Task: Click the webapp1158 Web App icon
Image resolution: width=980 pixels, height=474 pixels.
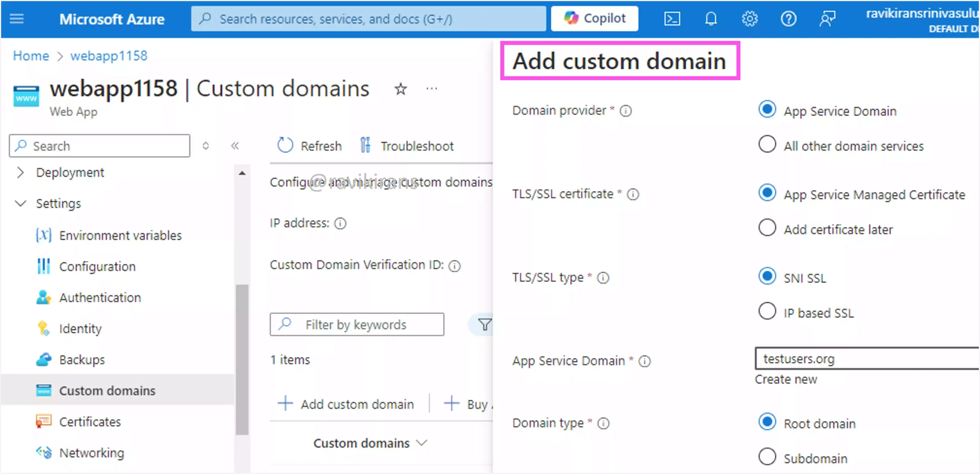Action: (x=26, y=96)
